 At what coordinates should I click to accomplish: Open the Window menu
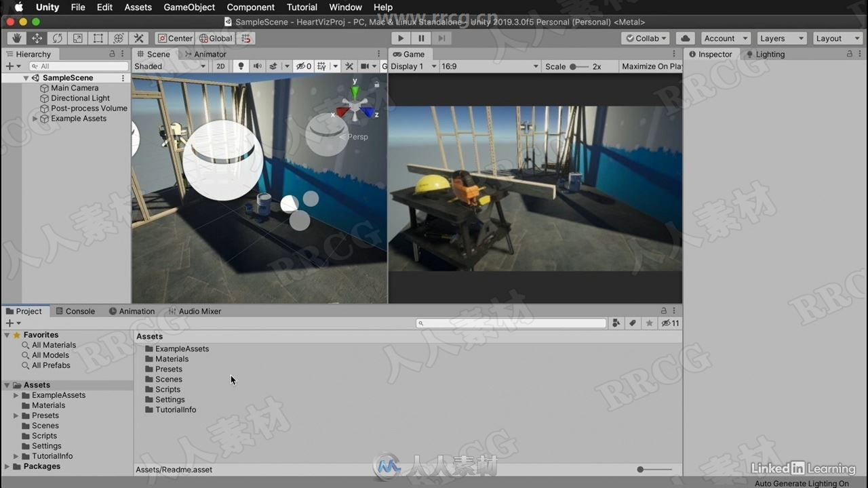[345, 7]
